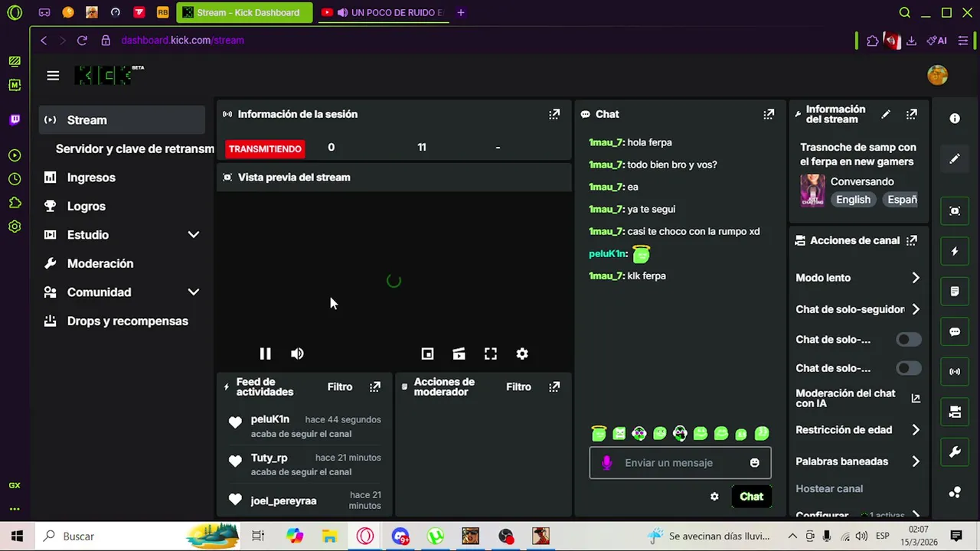Open peluK1n in the activity feed
Viewport: 980px width, 551px height.
[x=269, y=419]
